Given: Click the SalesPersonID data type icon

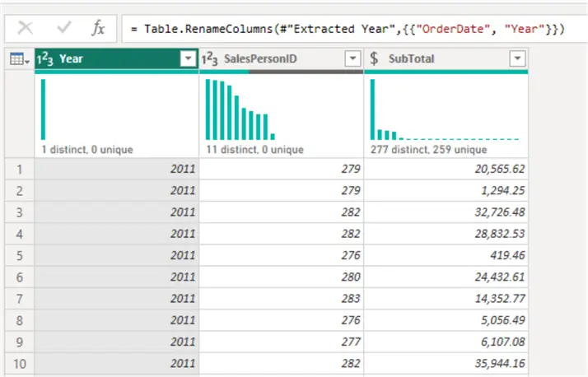Looking at the screenshot, I should 210,58.
